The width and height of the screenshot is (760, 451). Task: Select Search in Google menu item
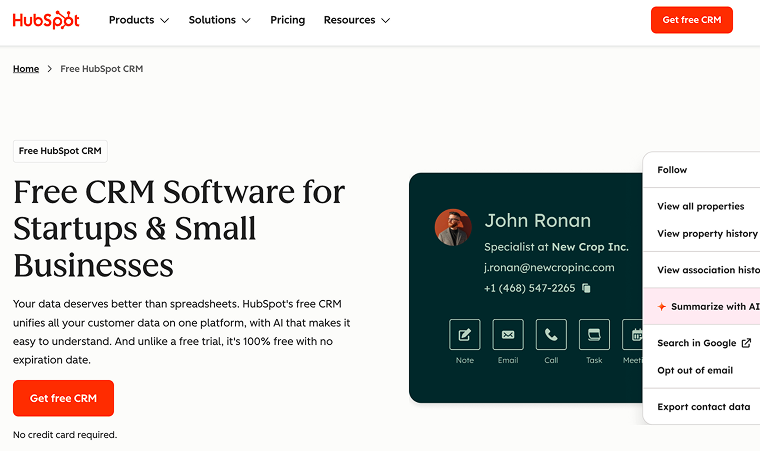(704, 343)
